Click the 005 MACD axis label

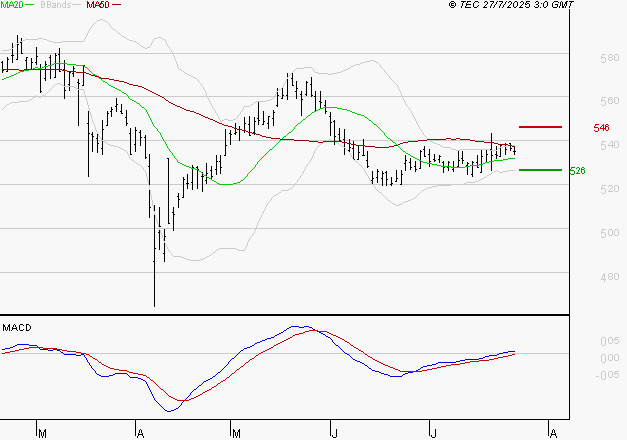pyautogui.click(x=610, y=341)
